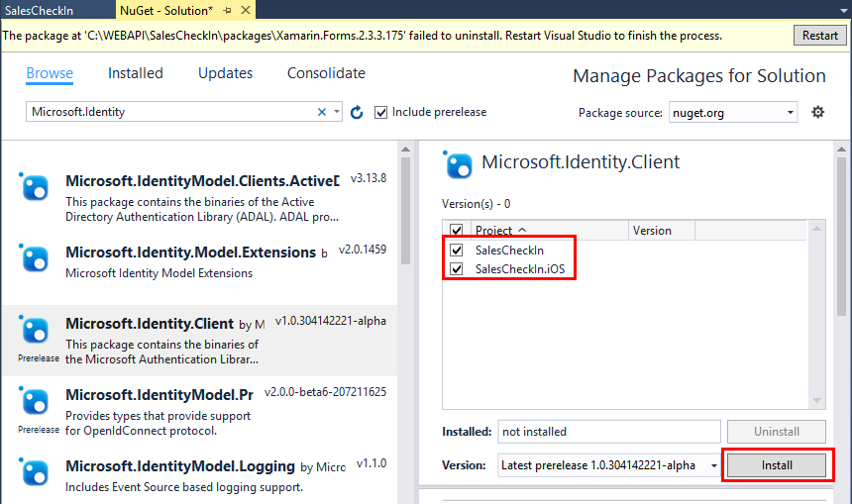The image size is (852, 504).
Task: Uncheck the SalesCheckIn.iOS project checkbox
Action: tap(457, 269)
